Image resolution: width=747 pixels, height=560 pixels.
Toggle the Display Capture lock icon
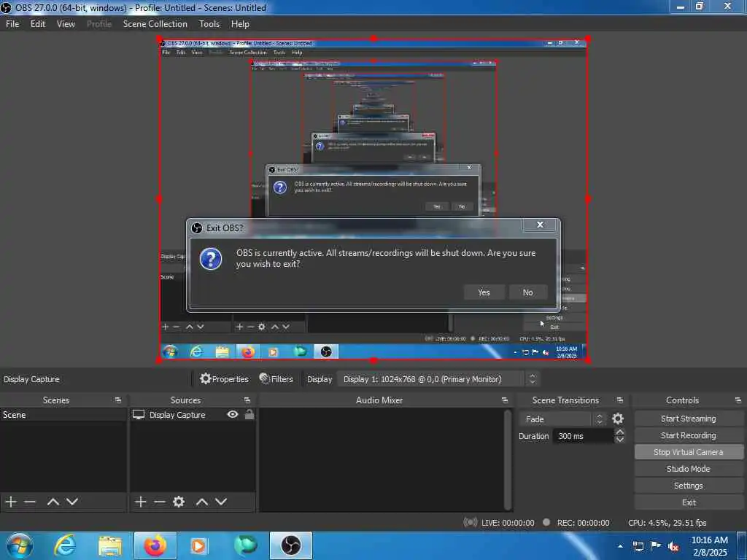tap(249, 414)
